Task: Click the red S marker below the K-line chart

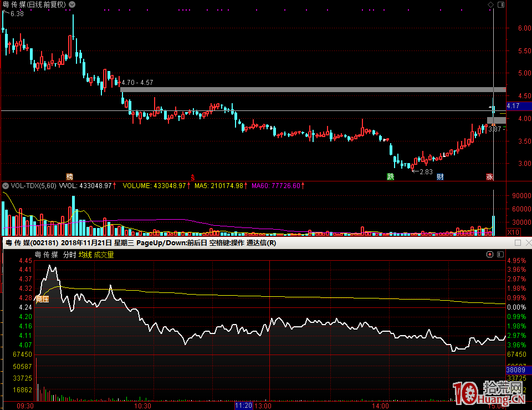Action: coord(193,178)
